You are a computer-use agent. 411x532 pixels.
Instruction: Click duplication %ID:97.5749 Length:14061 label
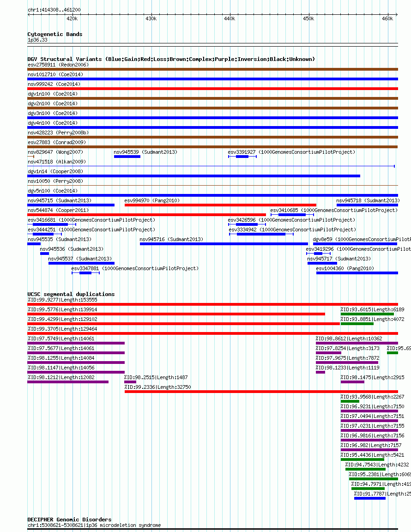pos(61,339)
